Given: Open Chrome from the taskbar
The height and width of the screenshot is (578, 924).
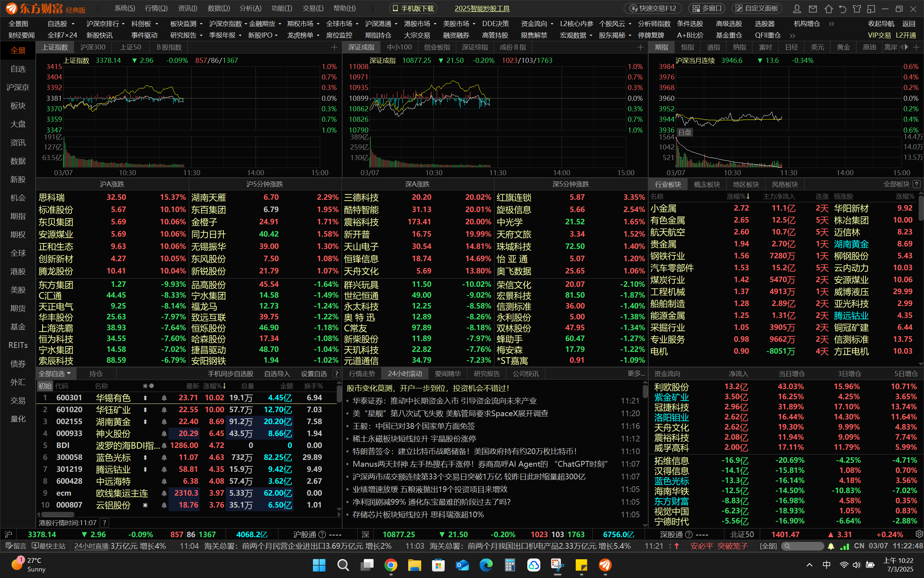Looking at the screenshot, I should point(391,565).
